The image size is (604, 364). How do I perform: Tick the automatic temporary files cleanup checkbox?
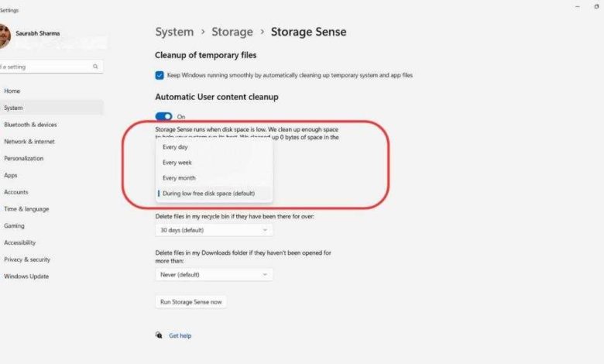tap(160, 75)
